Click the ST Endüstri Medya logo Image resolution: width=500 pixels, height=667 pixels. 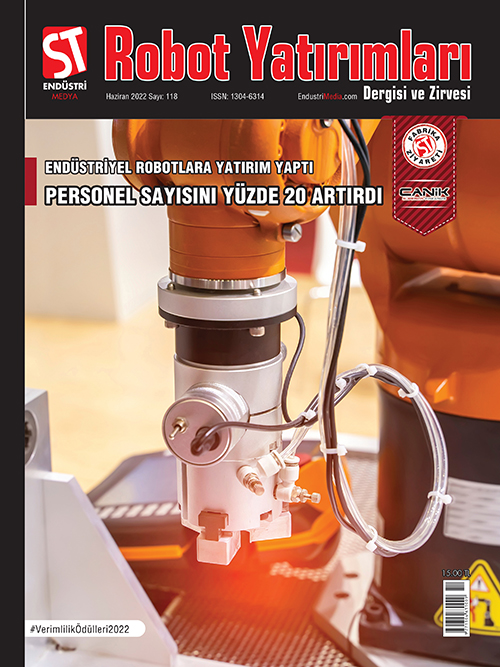[65, 63]
